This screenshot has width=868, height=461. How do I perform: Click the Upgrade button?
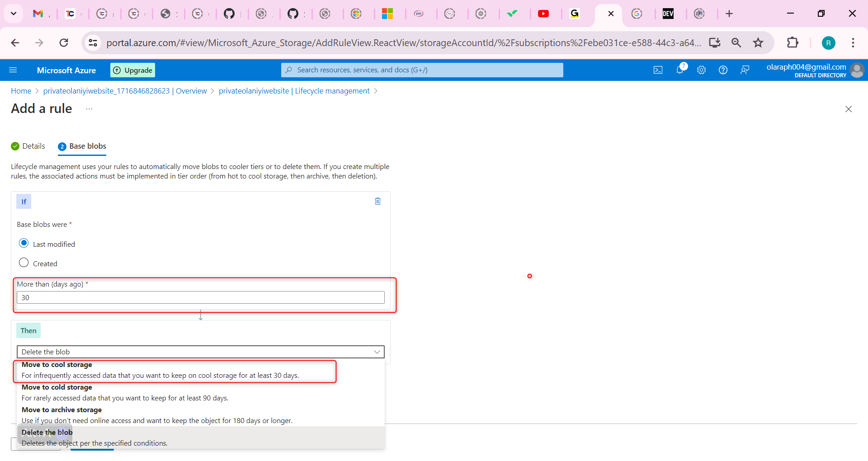click(x=132, y=70)
